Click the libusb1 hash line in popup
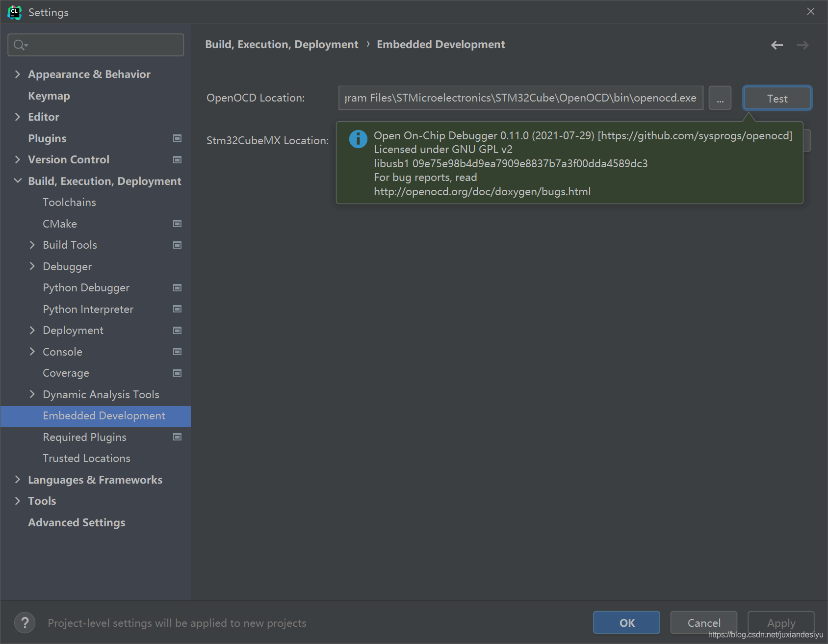The width and height of the screenshot is (828, 644). tap(511, 164)
